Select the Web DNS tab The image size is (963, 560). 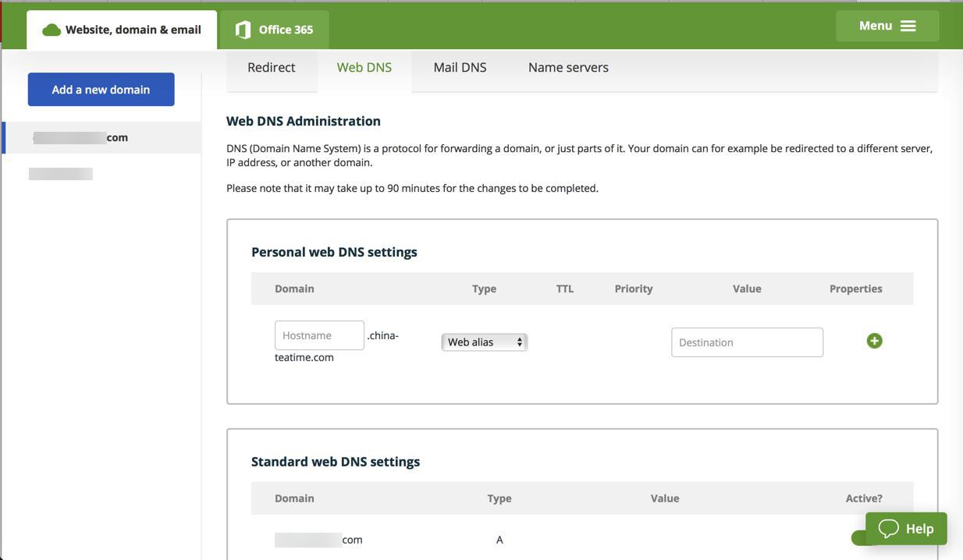click(x=364, y=67)
